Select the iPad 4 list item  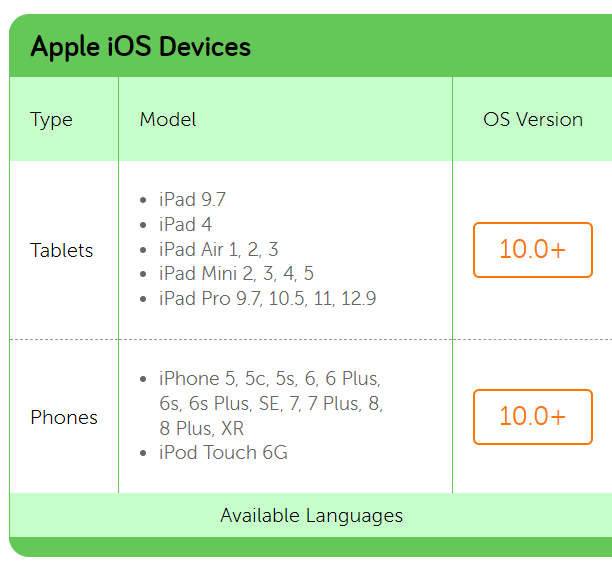185,224
